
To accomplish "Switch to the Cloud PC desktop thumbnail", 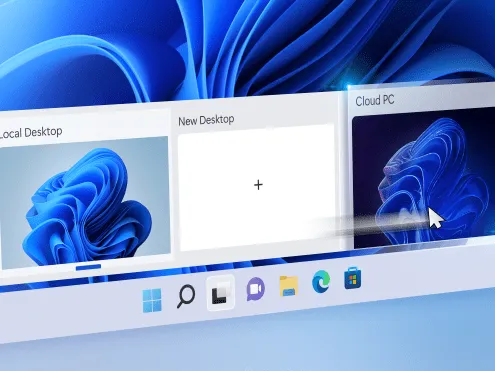I will coord(423,178).
